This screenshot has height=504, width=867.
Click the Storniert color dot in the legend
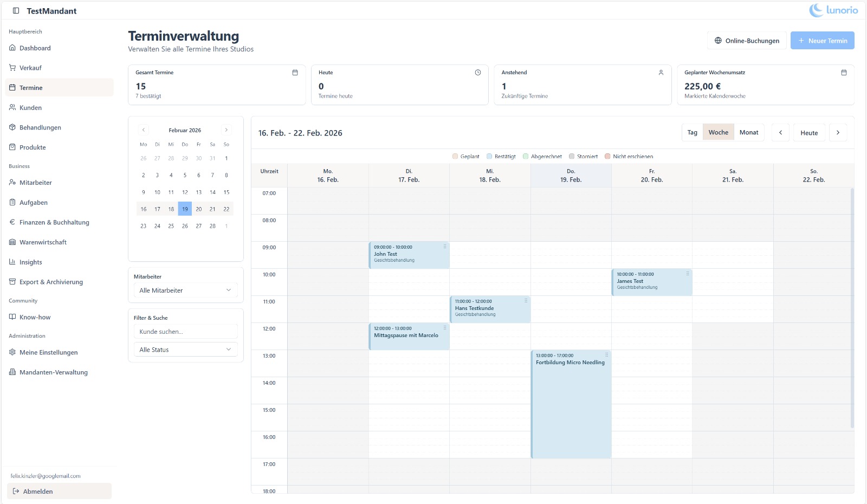coord(571,156)
